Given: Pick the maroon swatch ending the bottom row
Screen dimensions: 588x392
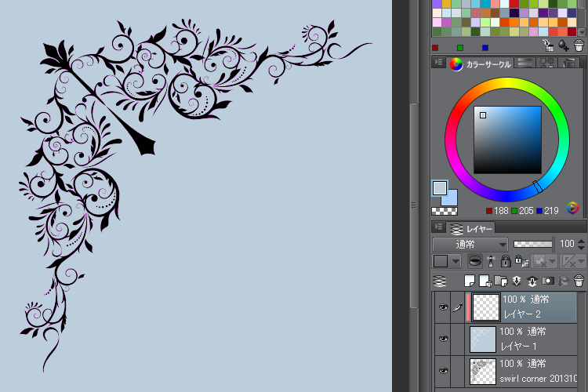Looking at the screenshot, I should (x=572, y=32).
